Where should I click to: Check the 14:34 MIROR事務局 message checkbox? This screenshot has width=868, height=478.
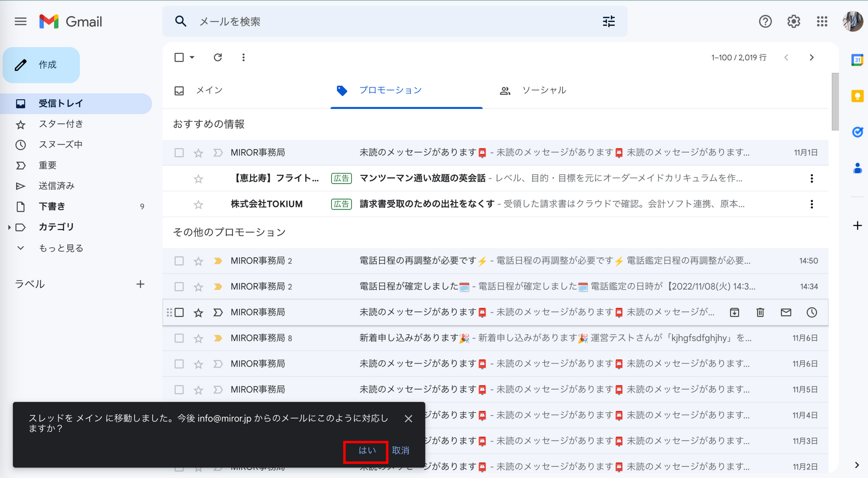(x=179, y=287)
